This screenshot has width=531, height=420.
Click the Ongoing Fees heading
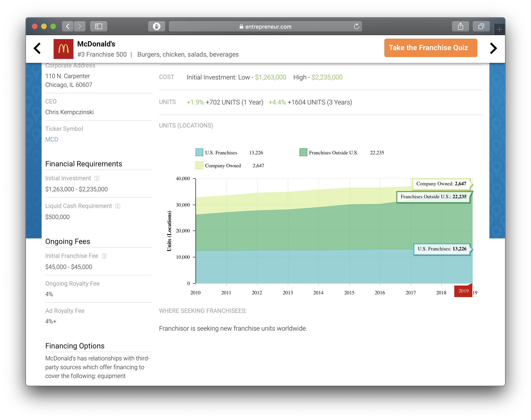pyautogui.click(x=68, y=241)
